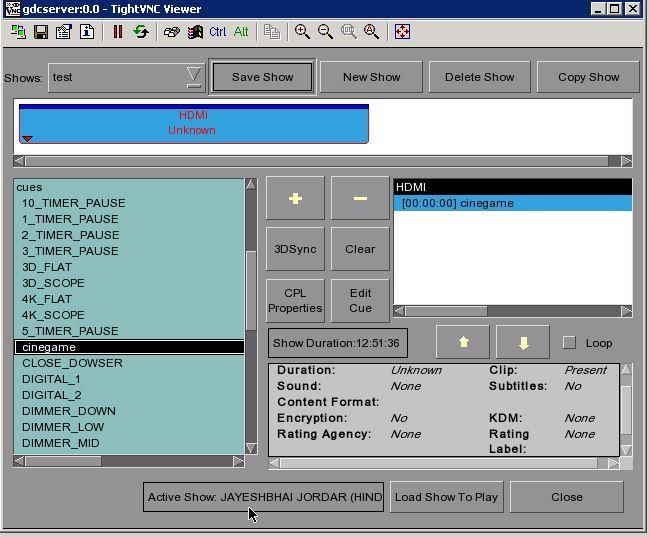Select the DIMMER_MID cue
The height and width of the screenshot is (537, 649).
(x=129, y=443)
